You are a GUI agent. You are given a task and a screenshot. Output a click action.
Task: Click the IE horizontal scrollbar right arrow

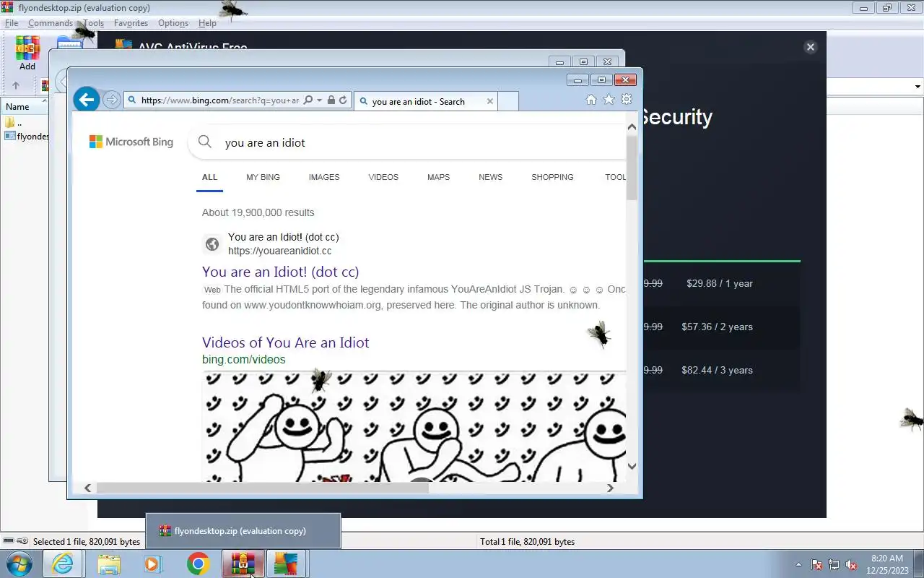pyautogui.click(x=610, y=488)
